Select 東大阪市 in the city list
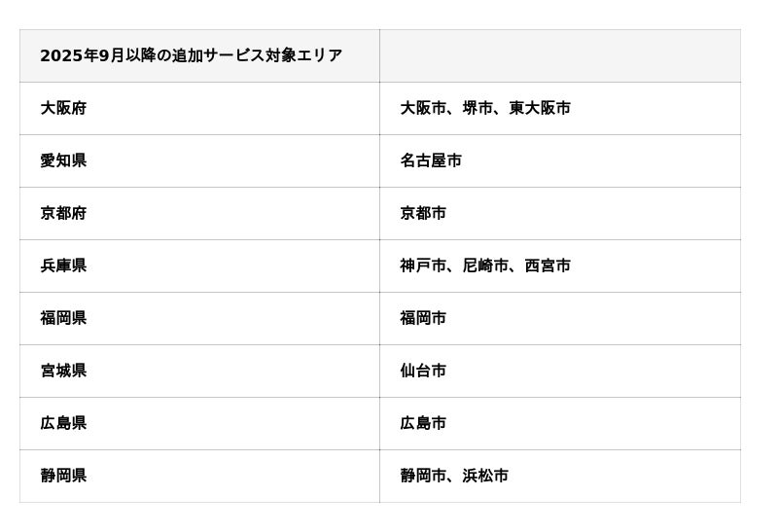Screen dimensions: 778x532 click(x=540, y=108)
